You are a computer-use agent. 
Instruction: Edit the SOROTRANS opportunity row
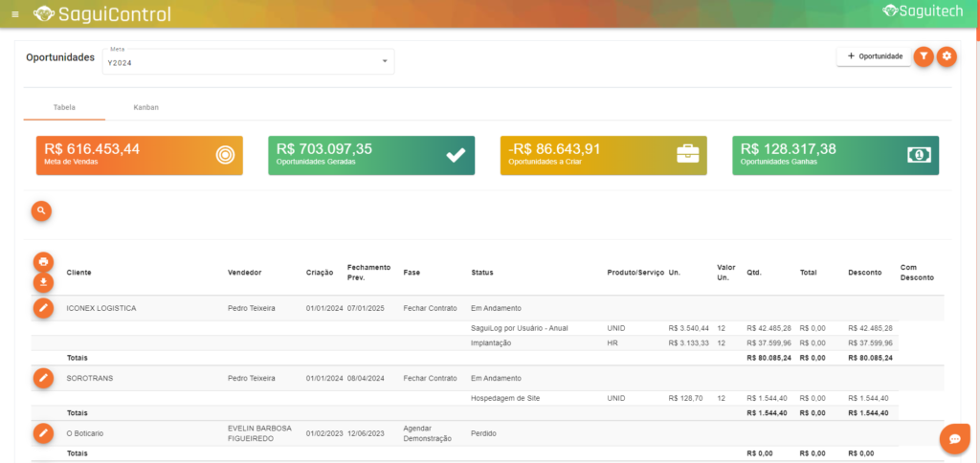(43, 378)
